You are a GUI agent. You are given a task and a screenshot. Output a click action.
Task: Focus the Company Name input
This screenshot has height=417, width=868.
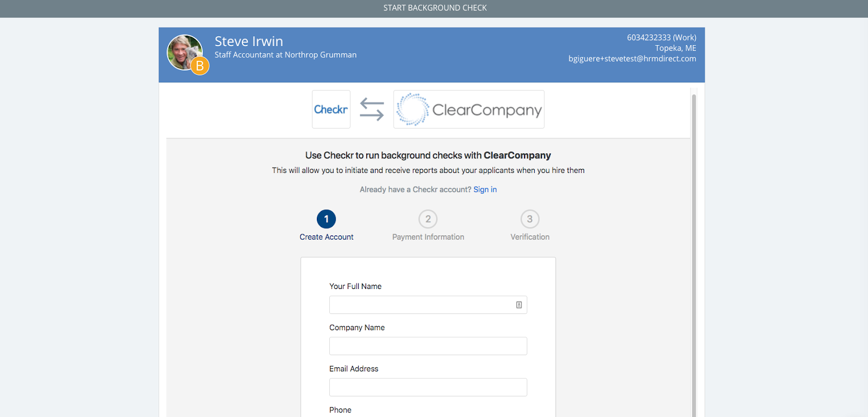pyautogui.click(x=428, y=346)
